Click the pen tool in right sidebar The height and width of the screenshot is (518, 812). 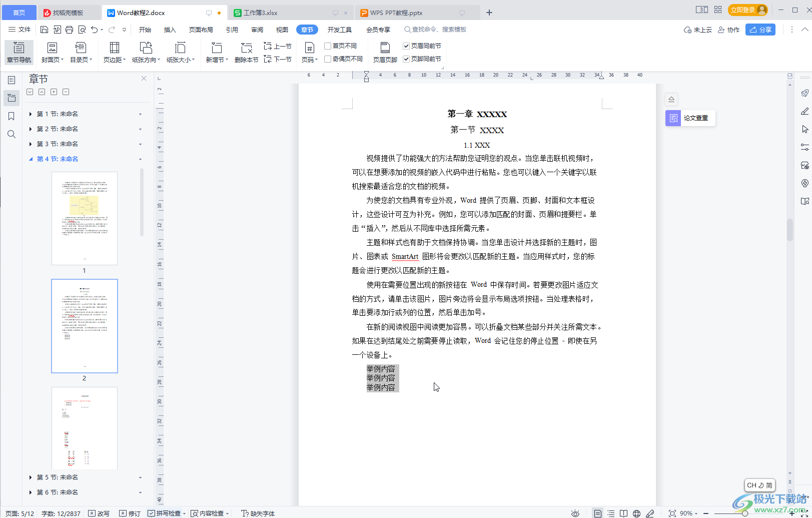coord(804,111)
